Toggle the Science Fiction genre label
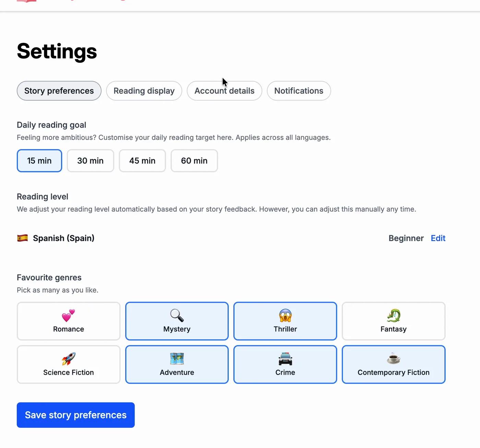The image size is (480, 448). point(69,372)
